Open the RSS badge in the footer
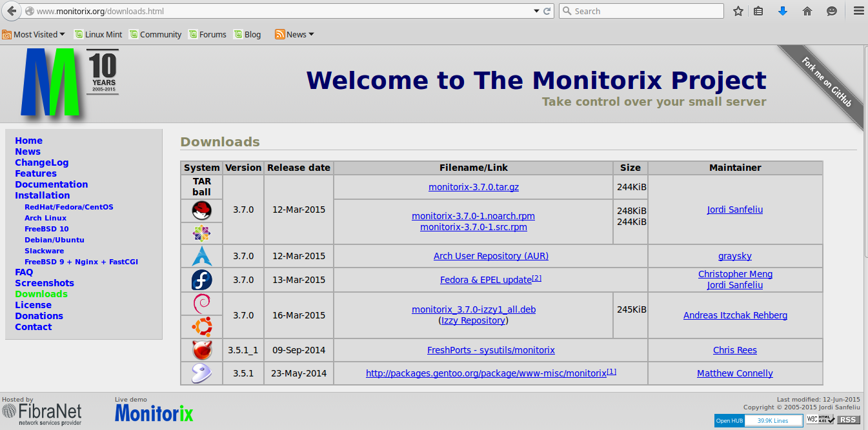Viewport: 868px width, 430px height. click(849, 420)
